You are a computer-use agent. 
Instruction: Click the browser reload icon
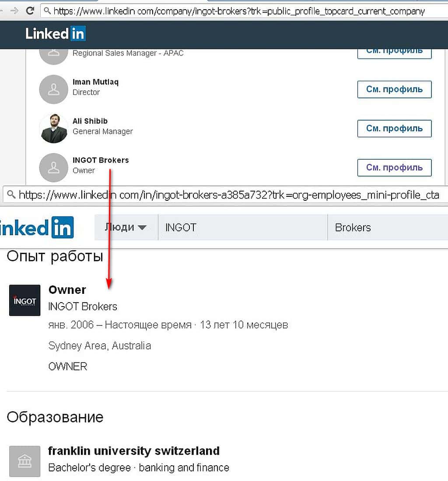click(x=30, y=10)
